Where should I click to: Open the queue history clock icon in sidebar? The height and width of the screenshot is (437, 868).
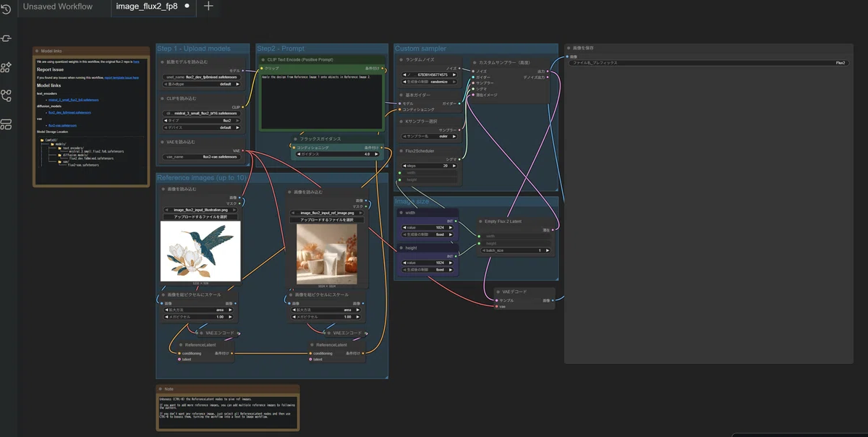[7, 9]
